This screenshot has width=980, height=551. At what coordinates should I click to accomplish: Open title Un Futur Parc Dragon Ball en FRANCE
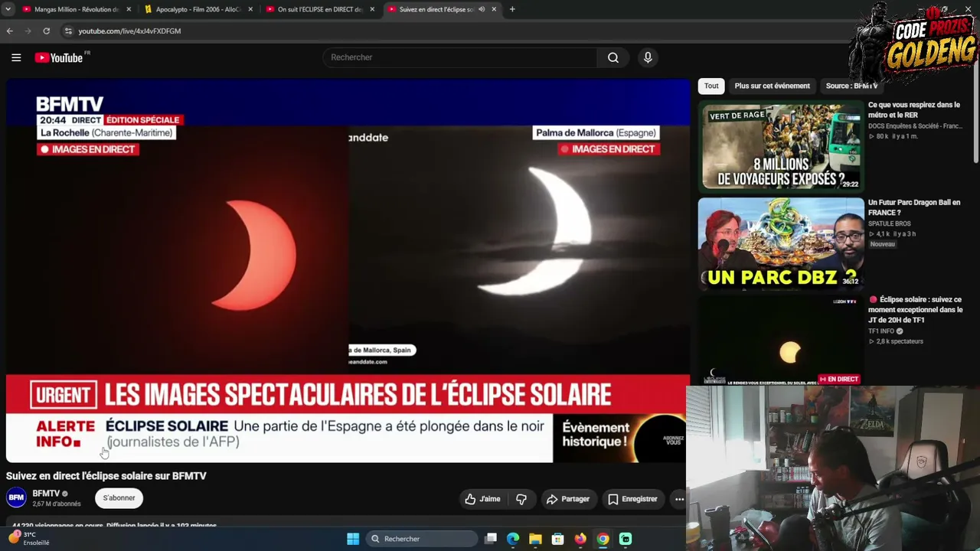[x=914, y=207]
